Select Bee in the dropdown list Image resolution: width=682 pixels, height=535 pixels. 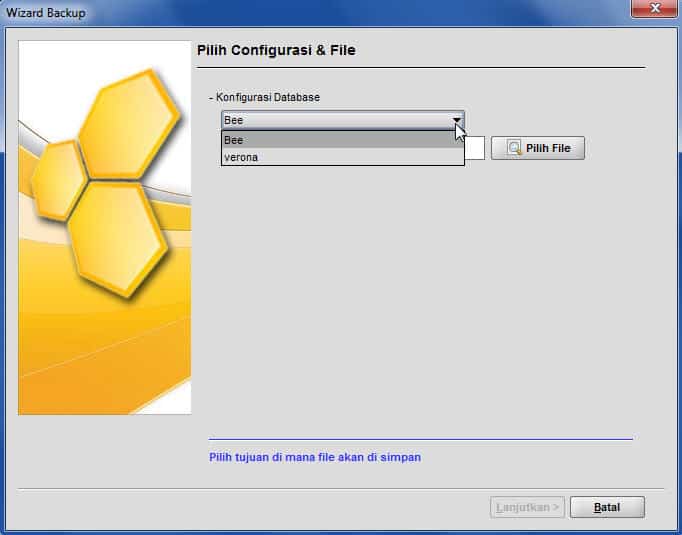point(343,140)
